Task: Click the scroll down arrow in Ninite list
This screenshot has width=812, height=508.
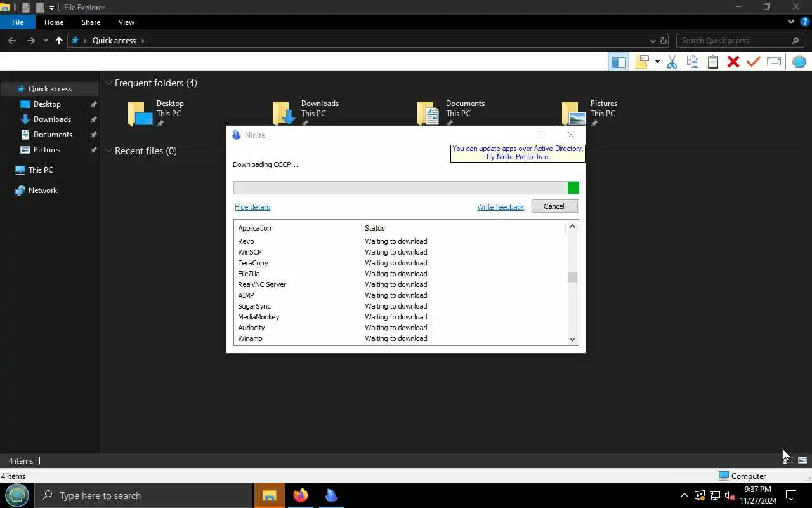Action: (x=572, y=340)
